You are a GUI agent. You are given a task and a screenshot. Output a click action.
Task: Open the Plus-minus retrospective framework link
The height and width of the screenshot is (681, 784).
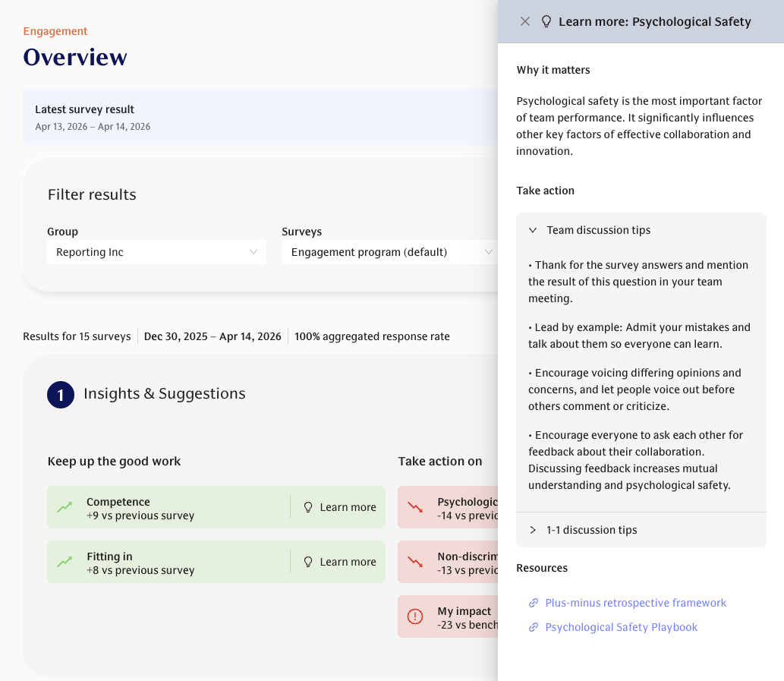pyautogui.click(x=635, y=603)
